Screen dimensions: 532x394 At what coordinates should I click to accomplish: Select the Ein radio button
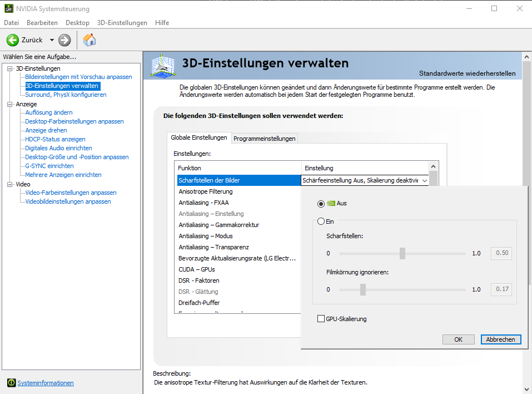point(321,221)
